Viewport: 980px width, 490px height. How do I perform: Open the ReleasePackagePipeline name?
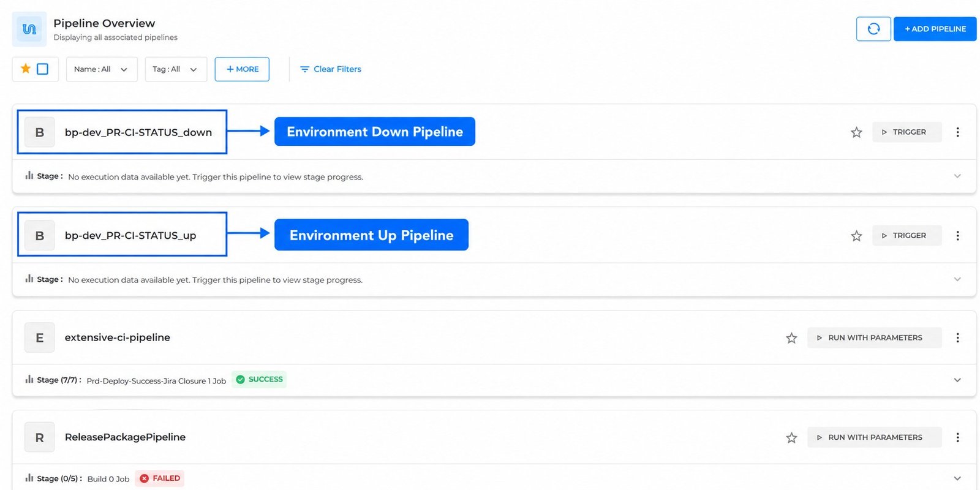125,437
